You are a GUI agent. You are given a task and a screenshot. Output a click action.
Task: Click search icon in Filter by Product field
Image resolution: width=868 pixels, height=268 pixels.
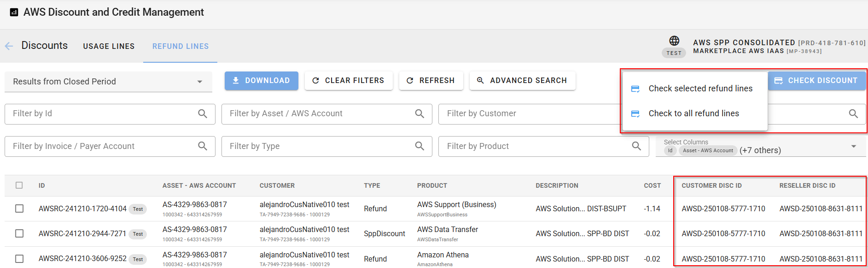click(x=636, y=146)
